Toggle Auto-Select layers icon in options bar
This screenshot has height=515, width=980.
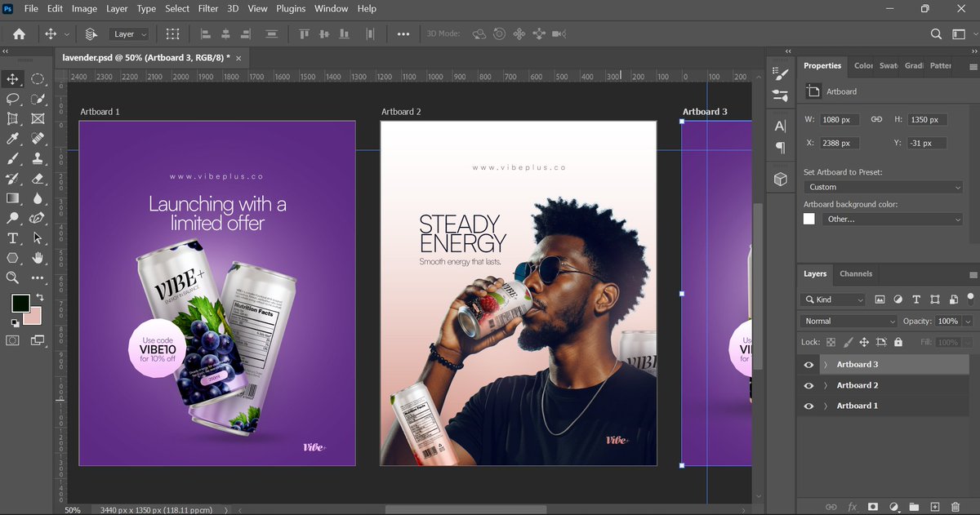click(91, 34)
